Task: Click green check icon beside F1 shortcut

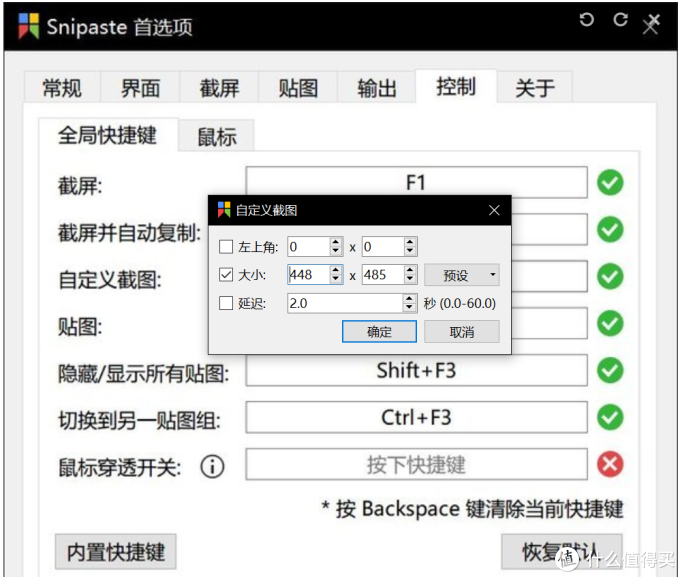Action: click(x=610, y=183)
